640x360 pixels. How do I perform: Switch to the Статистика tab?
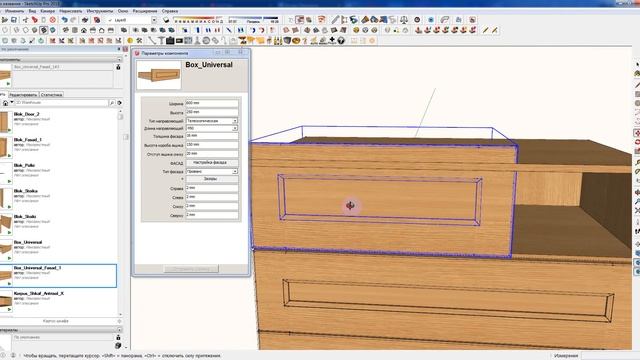(51, 95)
